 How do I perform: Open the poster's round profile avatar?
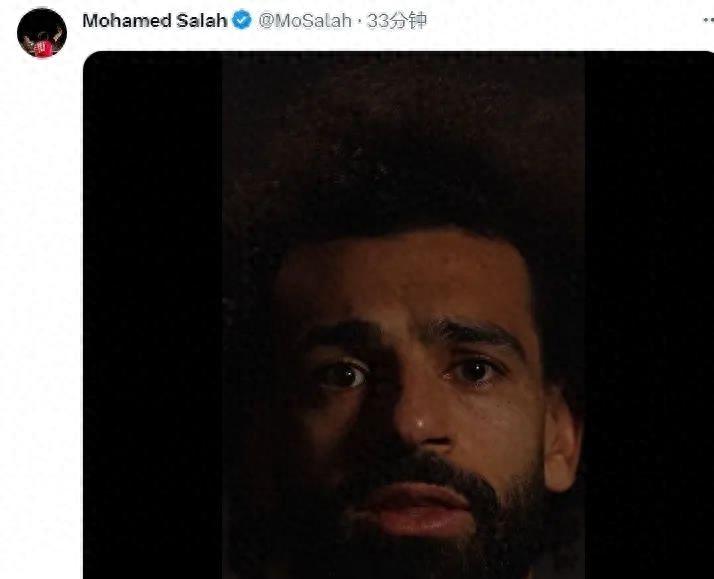(x=41, y=34)
